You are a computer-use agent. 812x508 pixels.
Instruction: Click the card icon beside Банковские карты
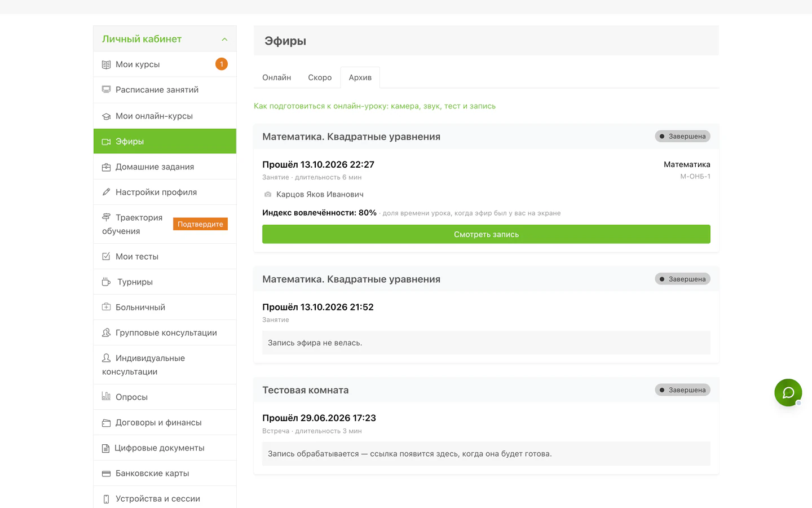coord(106,474)
